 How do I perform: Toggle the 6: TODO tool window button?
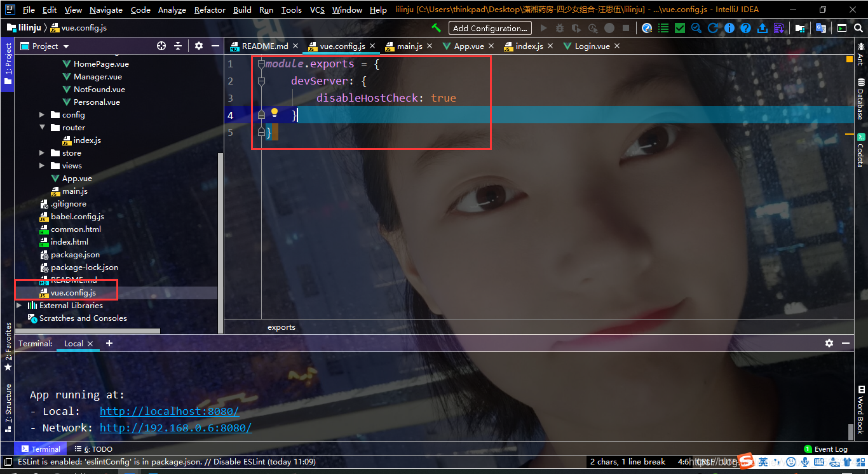click(94, 449)
